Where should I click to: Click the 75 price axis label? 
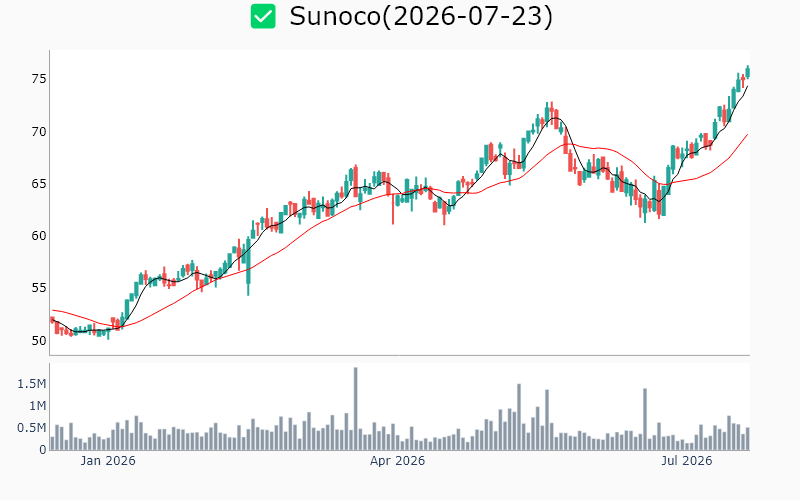[39, 79]
